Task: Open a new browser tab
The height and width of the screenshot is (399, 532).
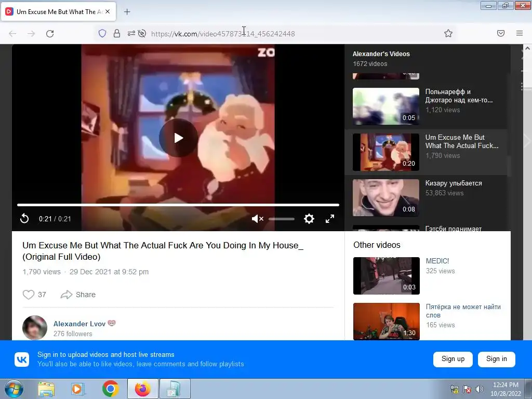Action: pyautogui.click(x=127, y=12)
